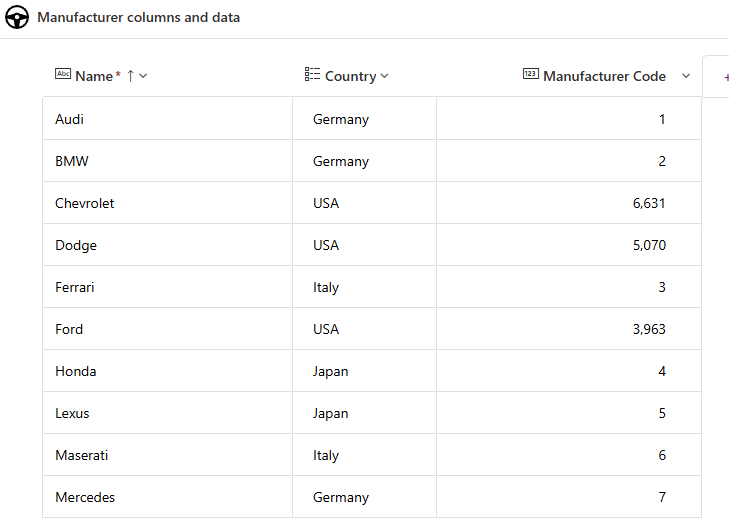The image size is (729, 527).
Task: Select the Ferrari name cell
Action: coord(75,287)
